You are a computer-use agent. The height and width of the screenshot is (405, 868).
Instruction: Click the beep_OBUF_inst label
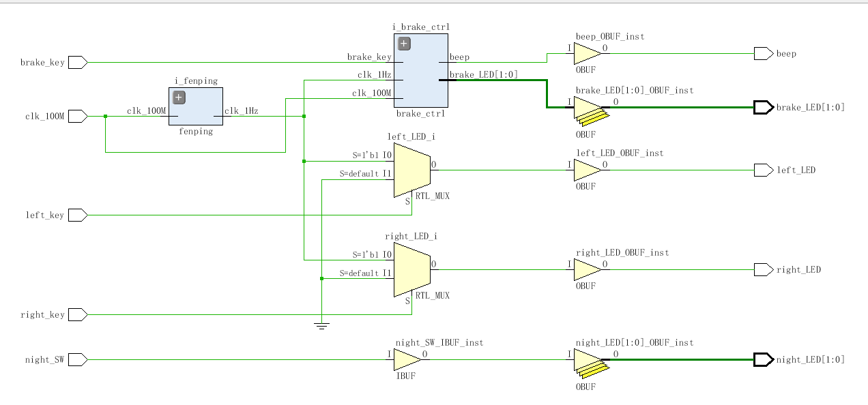(610, 37)
